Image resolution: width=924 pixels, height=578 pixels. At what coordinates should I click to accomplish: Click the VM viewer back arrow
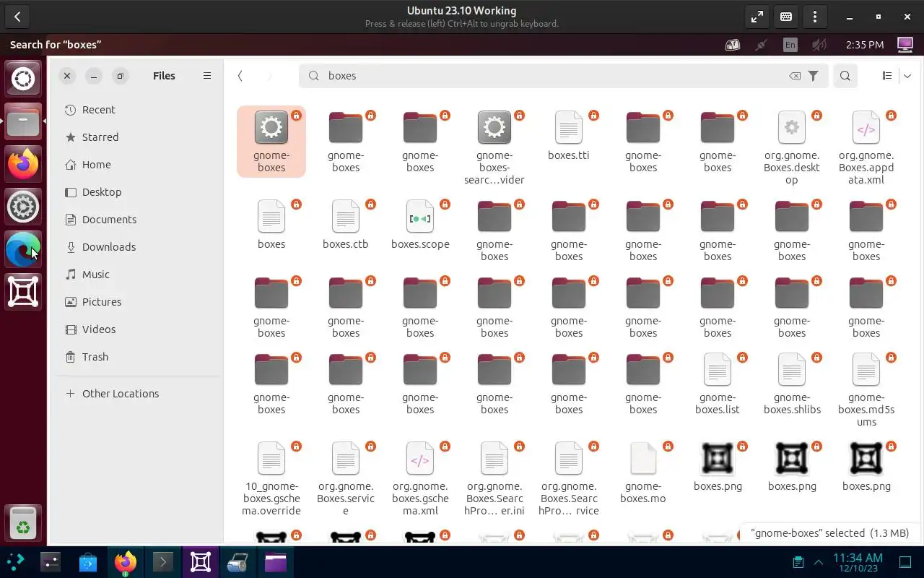[x=17, y=17]
